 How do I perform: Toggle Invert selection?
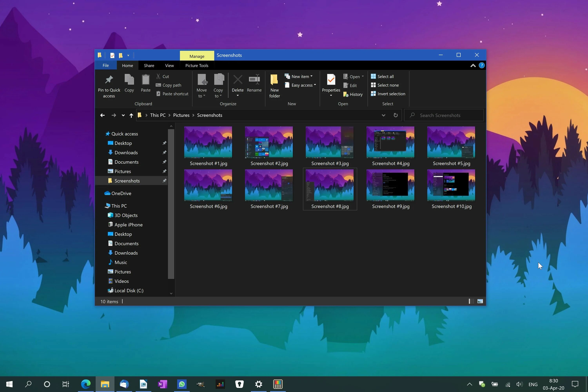[x=388, y=94]
